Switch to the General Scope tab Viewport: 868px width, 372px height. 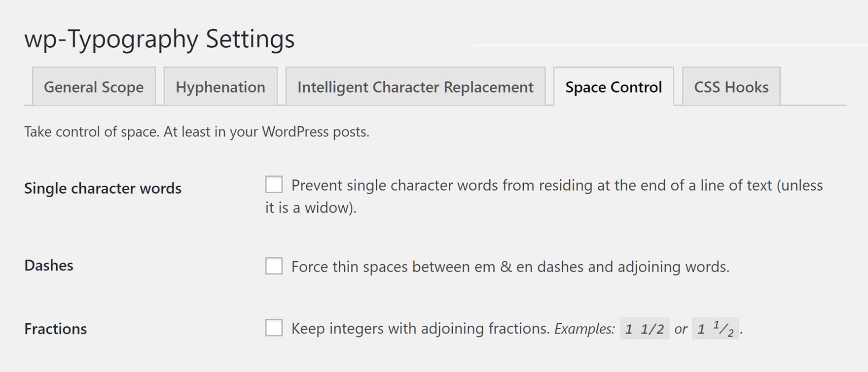pos(93,87)
